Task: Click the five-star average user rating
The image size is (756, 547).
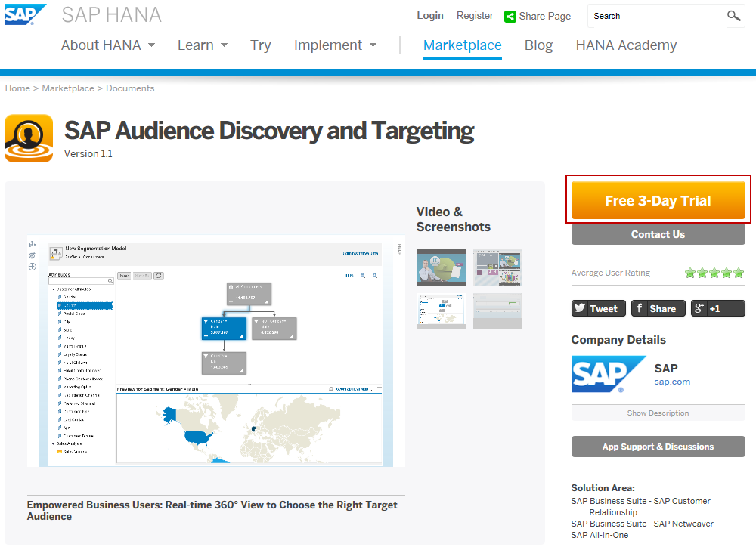Action: (x=714, y=273)
